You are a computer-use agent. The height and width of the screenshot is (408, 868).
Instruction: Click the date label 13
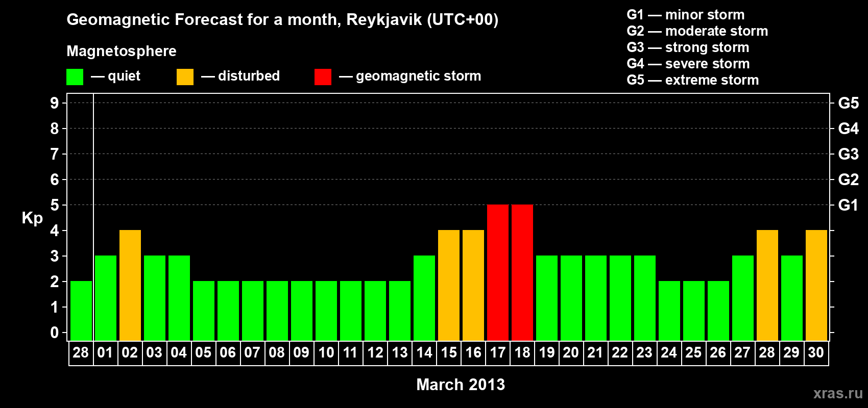[400, 353]
